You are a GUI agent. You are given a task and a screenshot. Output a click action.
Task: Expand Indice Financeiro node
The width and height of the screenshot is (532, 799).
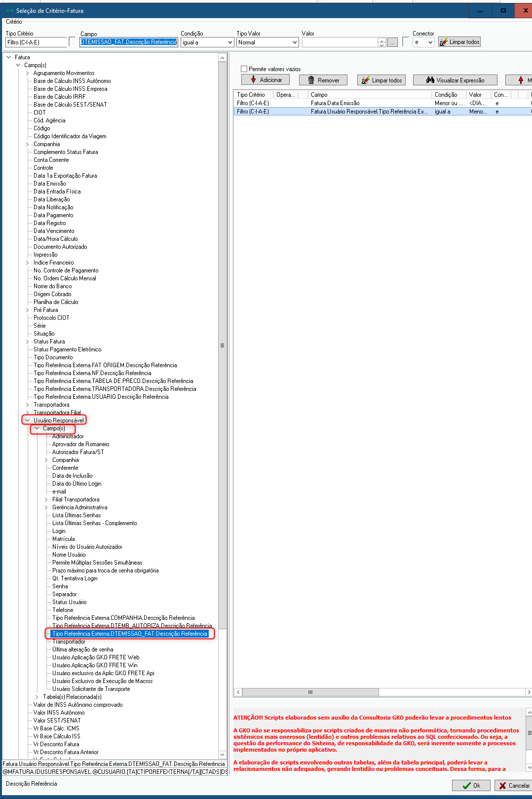coord(28,263)
